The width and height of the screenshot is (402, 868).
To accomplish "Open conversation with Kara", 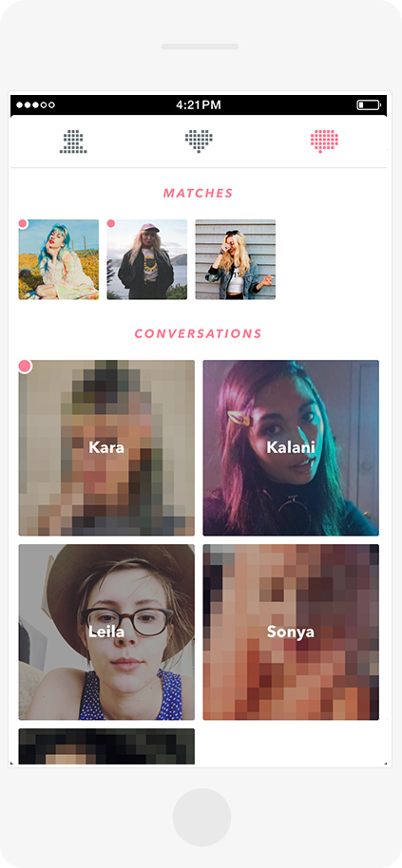I will pos(106,448).
